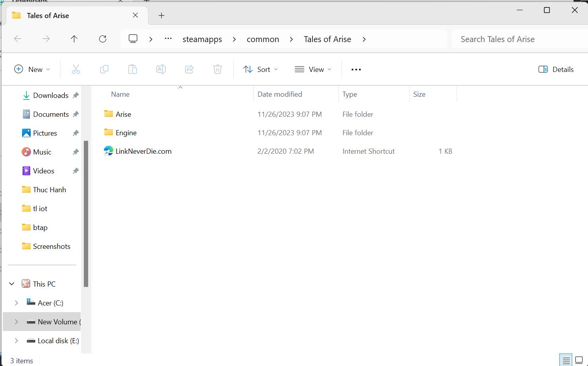Open the View dropdown menu
588x366 pixels.
tap(313, 70)
